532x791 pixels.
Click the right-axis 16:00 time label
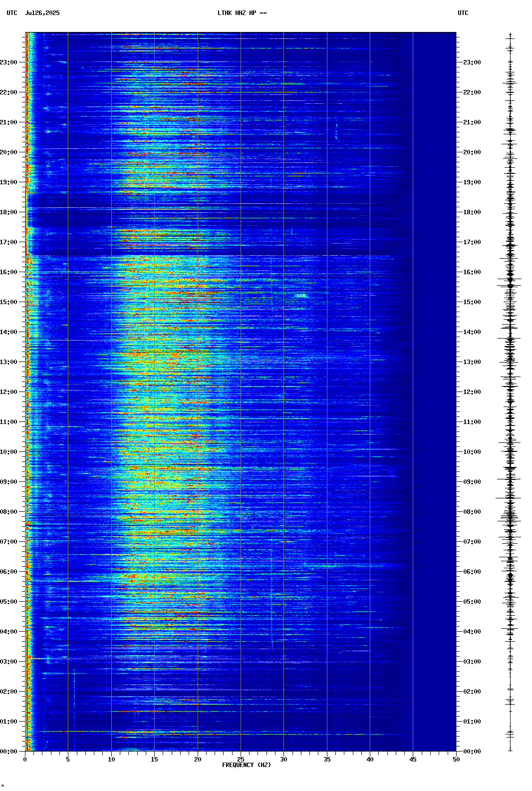coord(472,272)
